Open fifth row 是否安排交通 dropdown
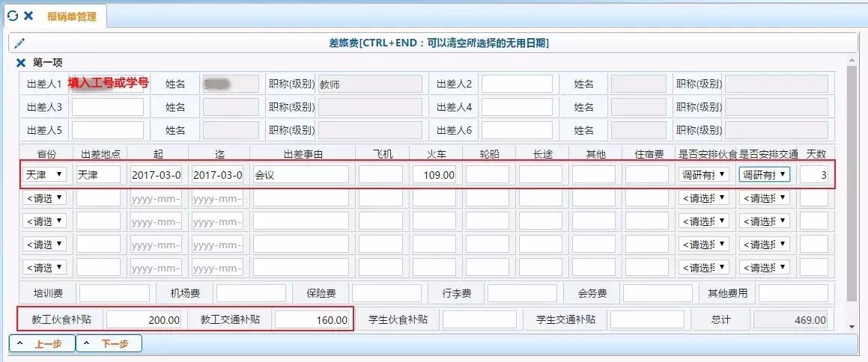Screen dimensions: 868x362 765,268
